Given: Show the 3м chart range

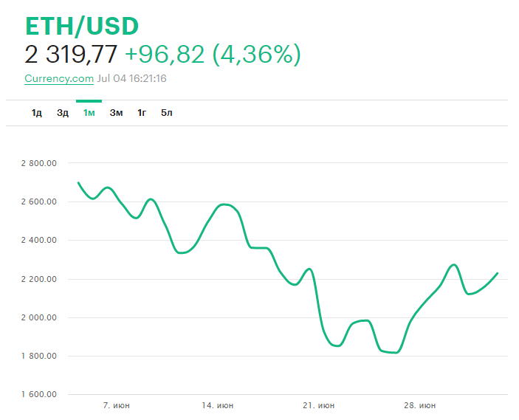Looking at the screenshot, I should [116, 113].
